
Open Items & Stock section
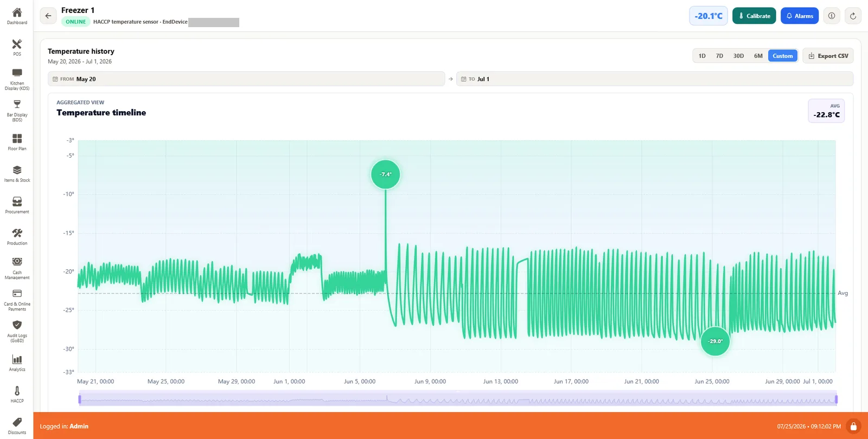pyautogui.click(x=17, y=173)
